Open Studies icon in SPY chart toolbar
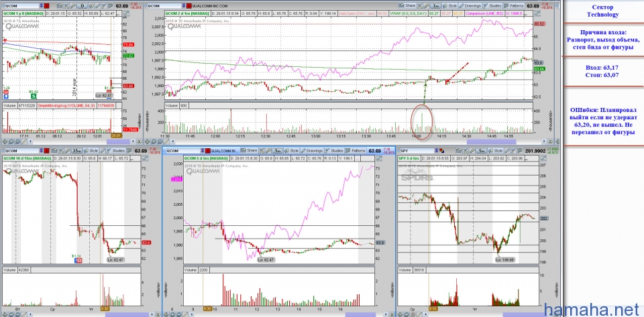644x317 pixels. pyautogui.click(x=513, y=151)
